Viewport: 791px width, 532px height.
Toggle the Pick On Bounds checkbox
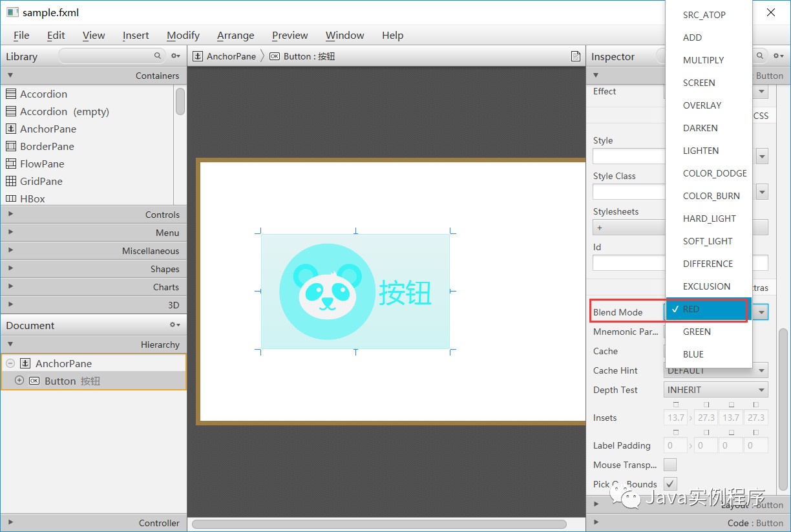coord(670,484)
